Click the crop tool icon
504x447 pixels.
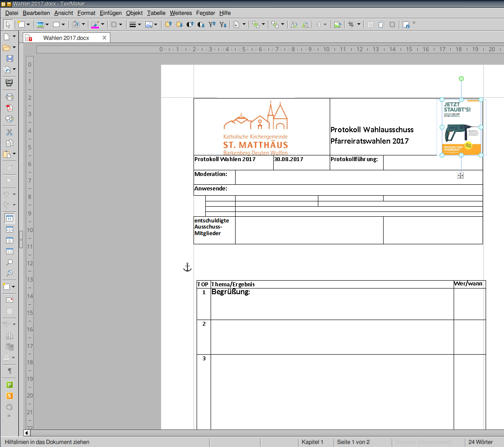click(x=351, y=25)
